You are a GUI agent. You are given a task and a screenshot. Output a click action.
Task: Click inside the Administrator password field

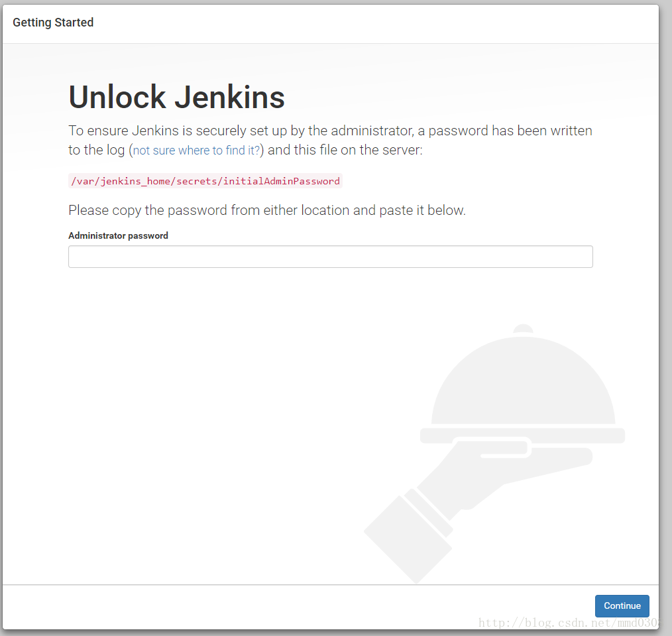(330, 257)
